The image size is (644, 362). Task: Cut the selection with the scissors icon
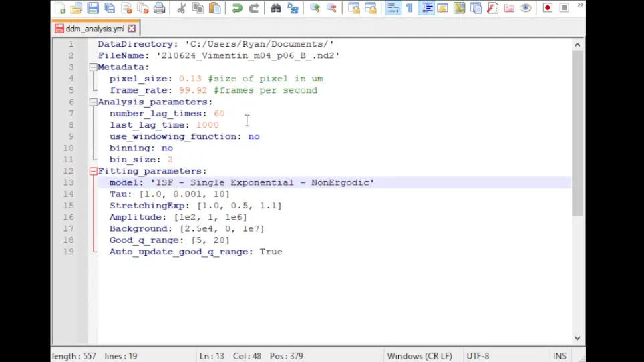click(181, 8)
